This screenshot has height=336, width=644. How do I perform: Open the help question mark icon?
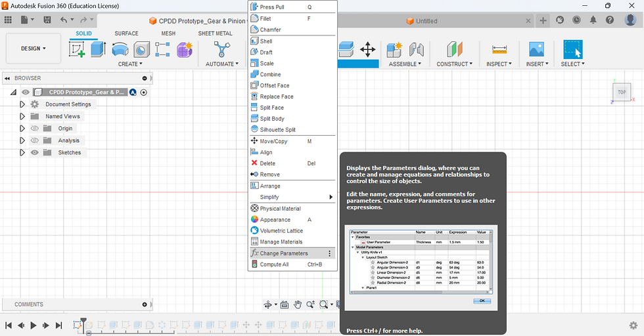click(610, 20)
